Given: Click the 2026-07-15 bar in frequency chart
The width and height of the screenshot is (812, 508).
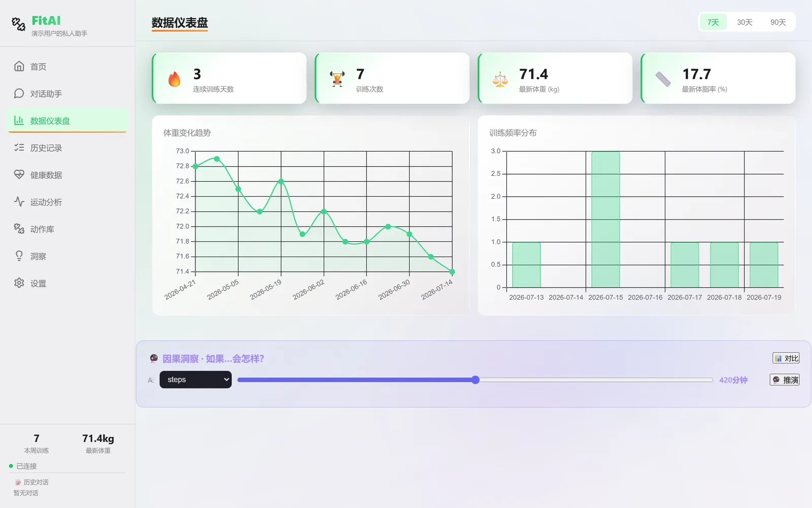Looking at the screenshot, I should tap(605, 219).
